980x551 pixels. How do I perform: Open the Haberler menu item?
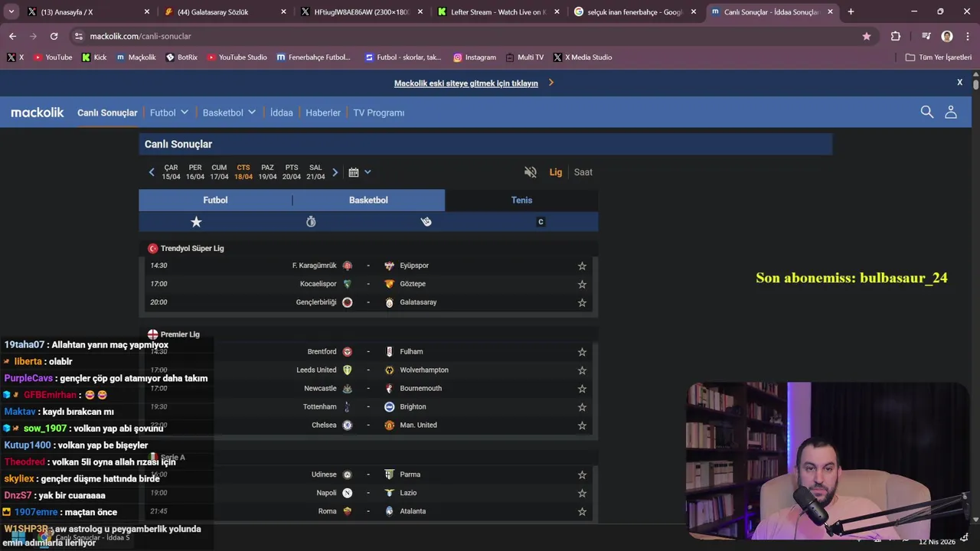pyautogui.click(x=323, y=112)
